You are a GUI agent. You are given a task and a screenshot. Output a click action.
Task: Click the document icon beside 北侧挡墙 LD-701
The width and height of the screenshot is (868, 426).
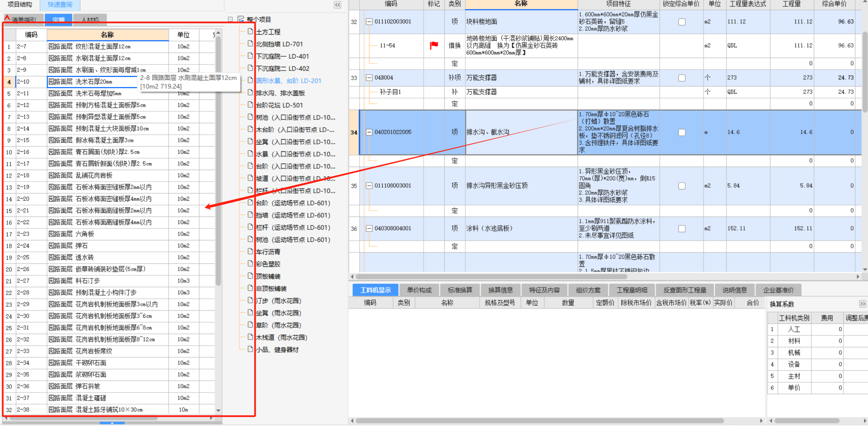(250, 43)
